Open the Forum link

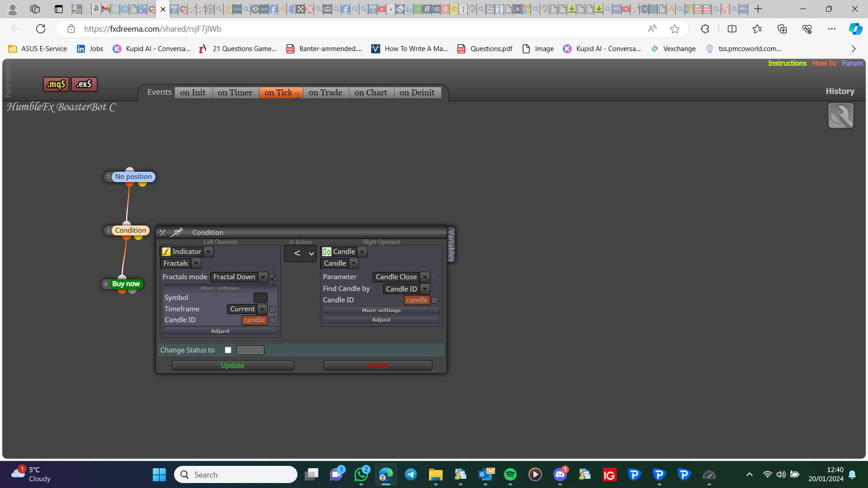[852, 63]
